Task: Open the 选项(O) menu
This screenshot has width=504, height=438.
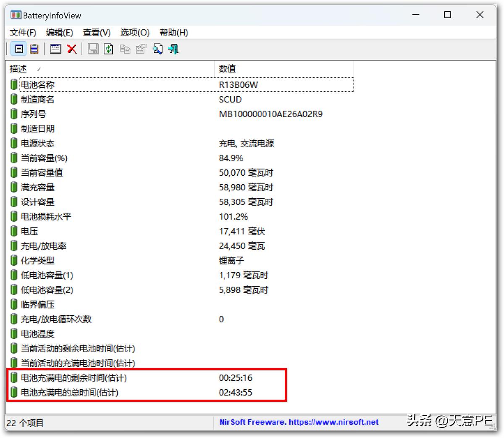Action: [134, 32]
